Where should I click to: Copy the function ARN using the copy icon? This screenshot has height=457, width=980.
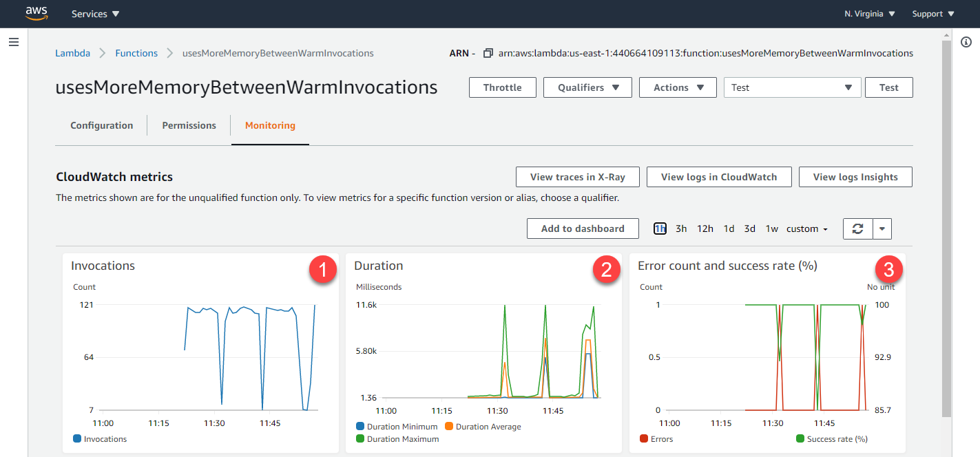point(488,53)
